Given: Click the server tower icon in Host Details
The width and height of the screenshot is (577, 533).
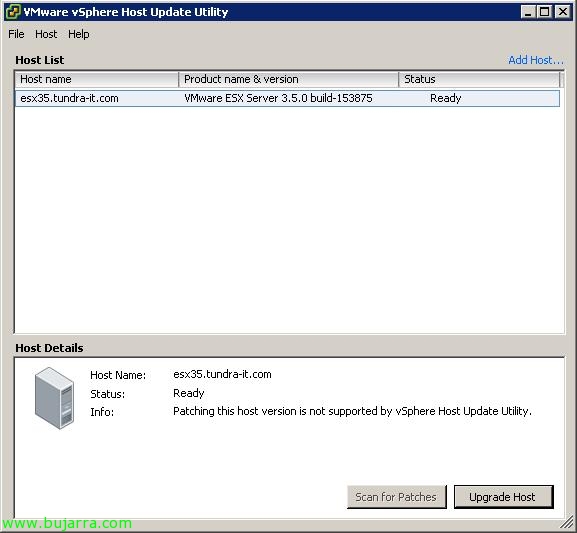Looking at the screenshot, I should tap(54, 398).
